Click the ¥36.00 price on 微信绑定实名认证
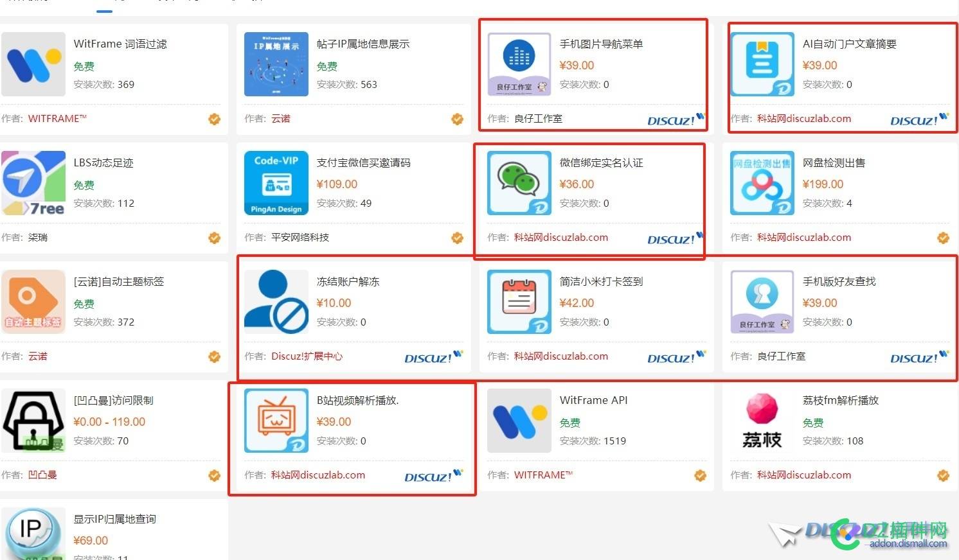Viewport: 959px width, 560px height. 577,184
